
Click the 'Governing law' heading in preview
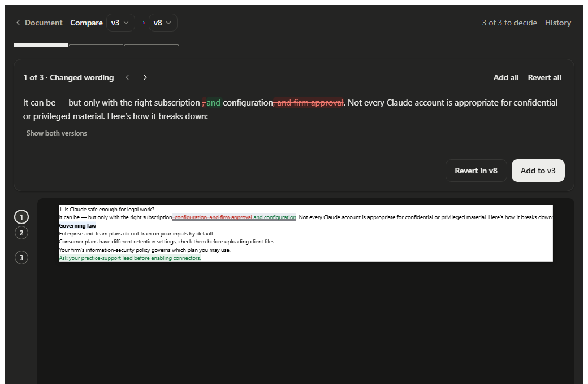pos(77,225)
